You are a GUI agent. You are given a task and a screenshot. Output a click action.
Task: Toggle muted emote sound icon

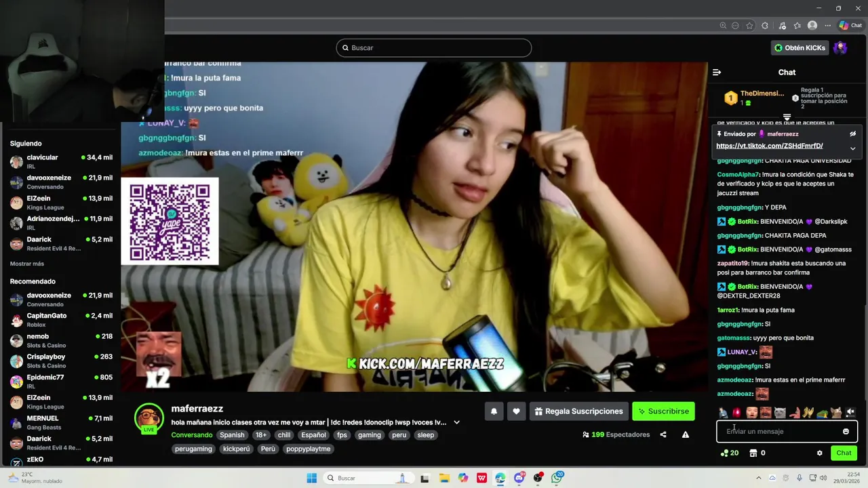(850, 412)
